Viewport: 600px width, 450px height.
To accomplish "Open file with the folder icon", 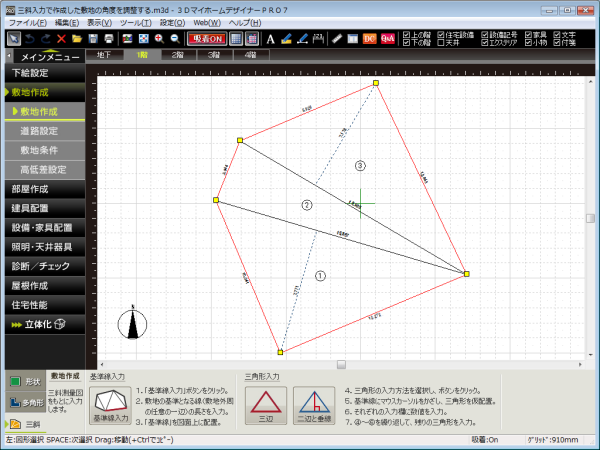I will [x=76, y=38].
